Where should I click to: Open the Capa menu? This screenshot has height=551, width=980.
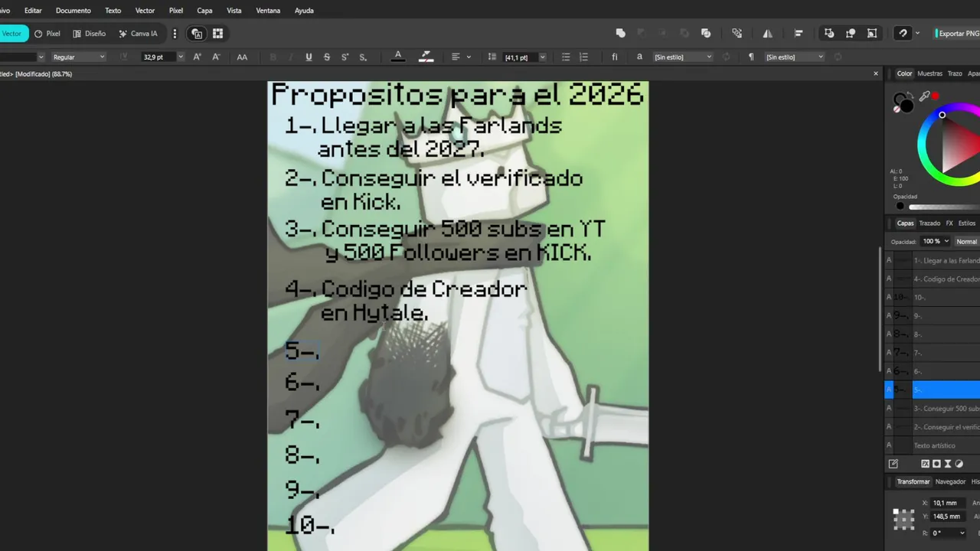tap(204, 11)
